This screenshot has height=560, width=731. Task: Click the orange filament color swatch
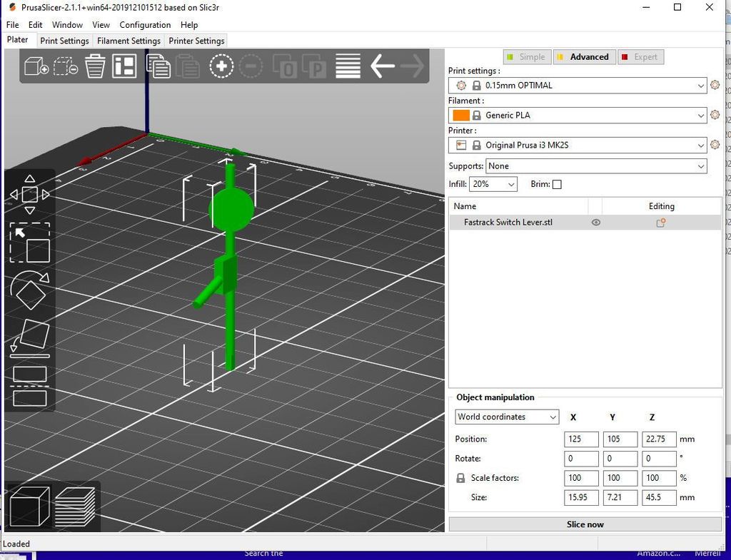click(461, 116)
